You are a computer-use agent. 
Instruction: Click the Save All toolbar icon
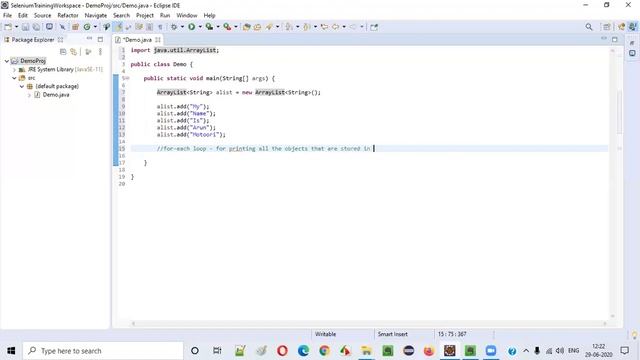tap(36, 27)
